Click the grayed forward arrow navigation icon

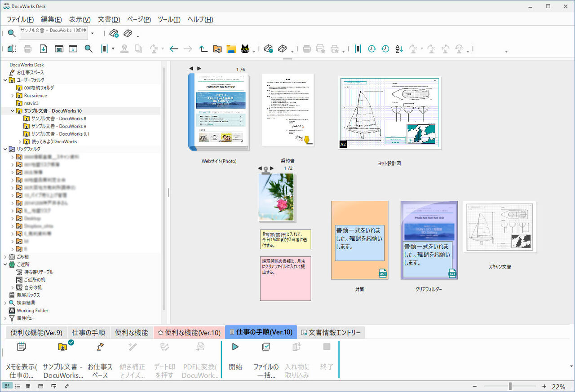pos(188,48)
